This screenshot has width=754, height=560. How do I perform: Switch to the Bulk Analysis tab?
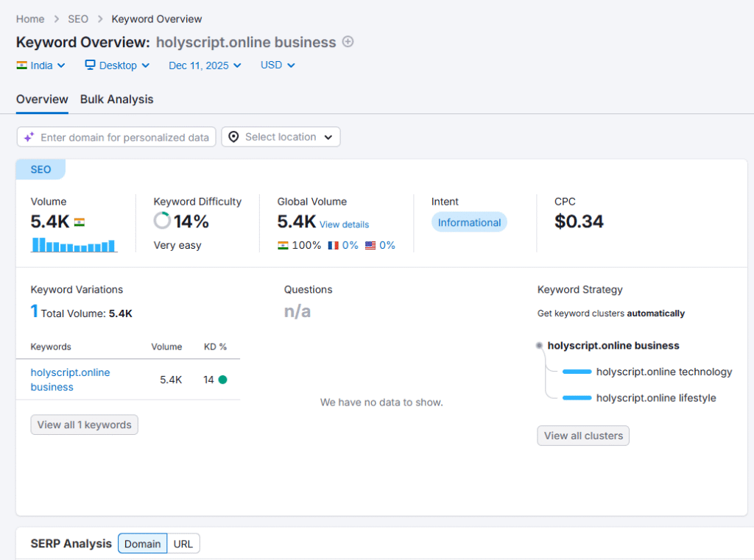pyautogui.click(x=116, y=99)
